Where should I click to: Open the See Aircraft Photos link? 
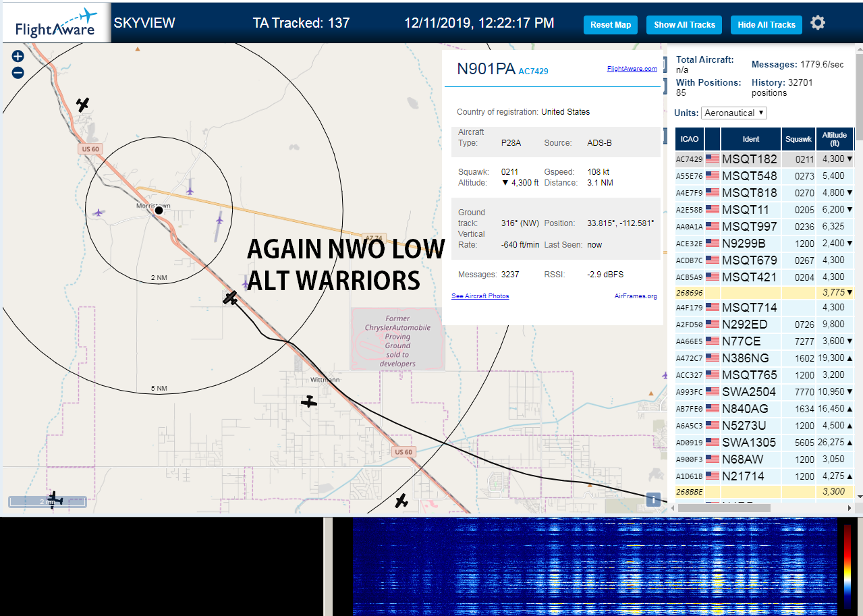pyautogui.click(x=480, y=296)
